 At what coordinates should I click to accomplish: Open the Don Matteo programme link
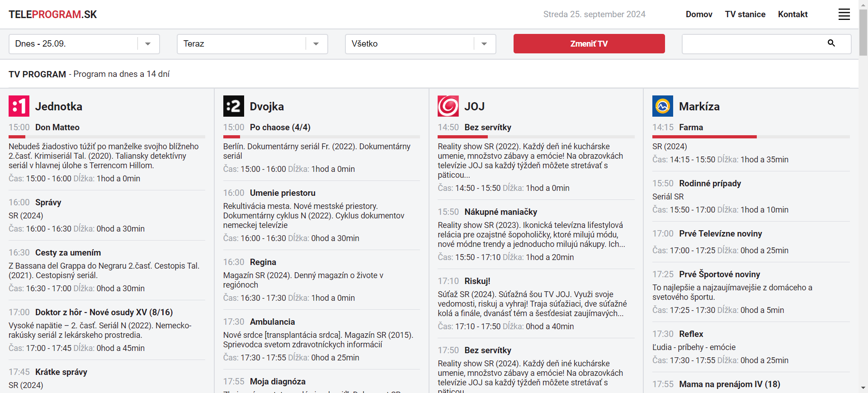click(57, 128)
